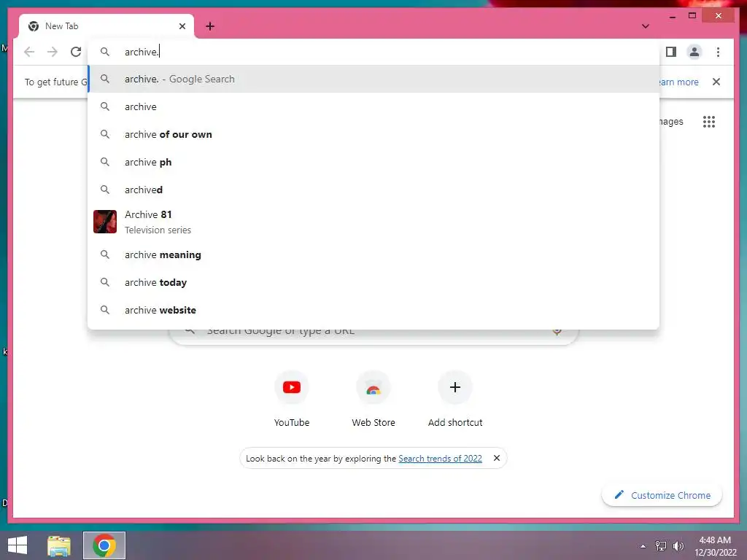This screenshot has width=747, height=560.
Task: Choose the 'archived' suggestion
Action: click(373, 190)
